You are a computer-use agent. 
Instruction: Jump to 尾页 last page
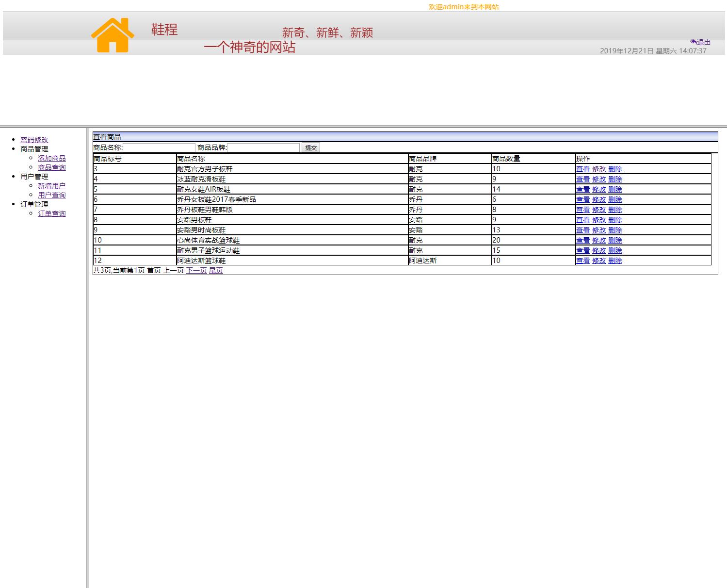(x=216, y=270)
